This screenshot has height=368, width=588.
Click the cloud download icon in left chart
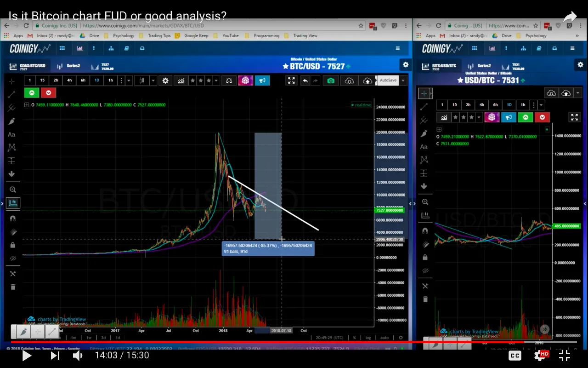pos(350,80)
